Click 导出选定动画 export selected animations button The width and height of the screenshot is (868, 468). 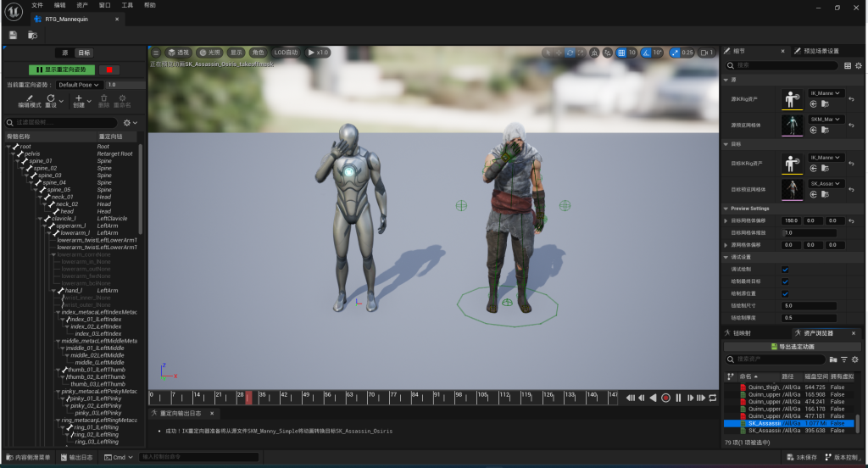793,347
